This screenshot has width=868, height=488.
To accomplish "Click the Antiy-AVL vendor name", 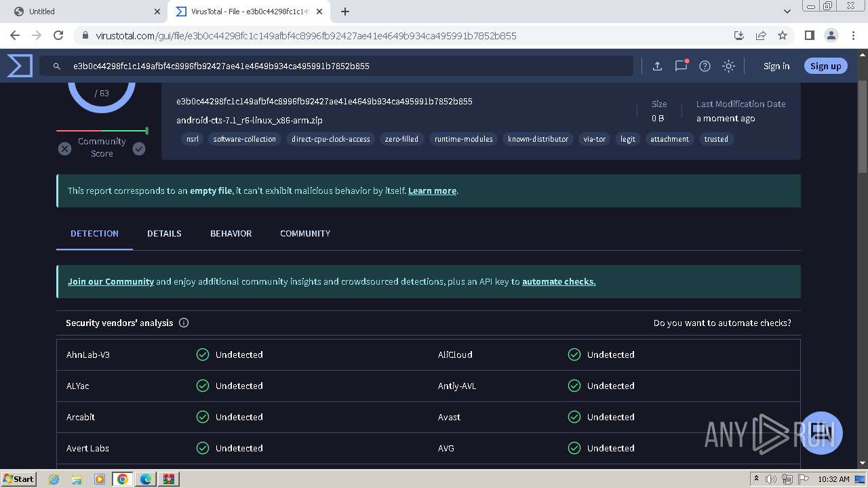I will coord(457,386).
